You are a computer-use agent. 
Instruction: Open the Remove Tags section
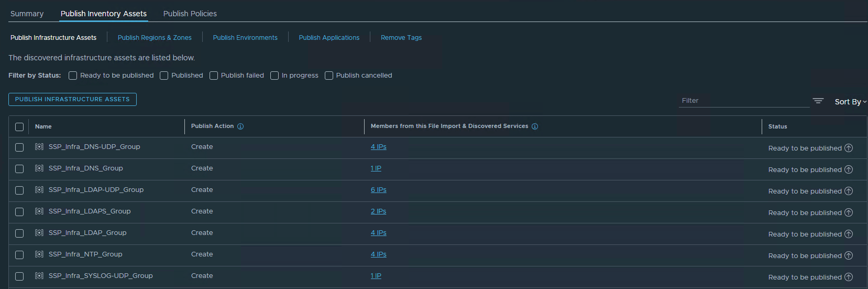[401, 38]
